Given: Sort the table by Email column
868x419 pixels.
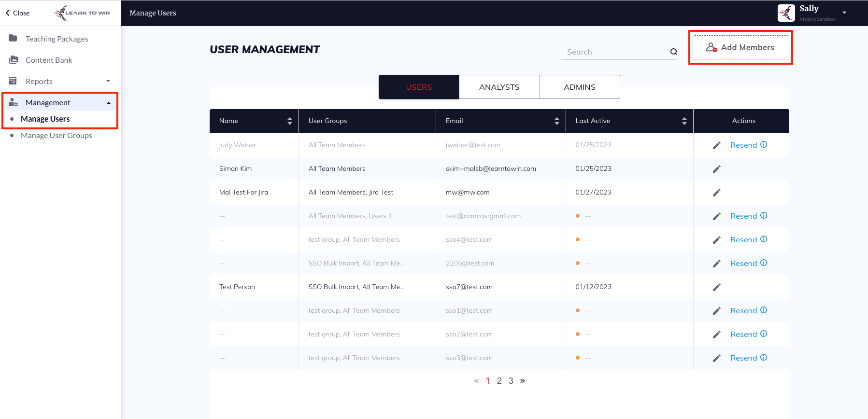Looking at the screenshot, I should [556, 121].
